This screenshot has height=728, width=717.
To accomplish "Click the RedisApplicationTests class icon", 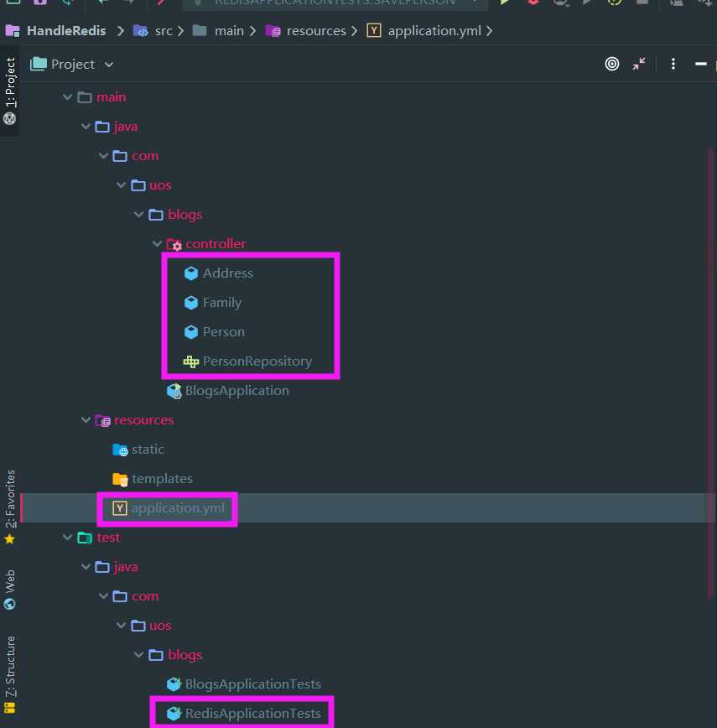I will tap(174, 714).
